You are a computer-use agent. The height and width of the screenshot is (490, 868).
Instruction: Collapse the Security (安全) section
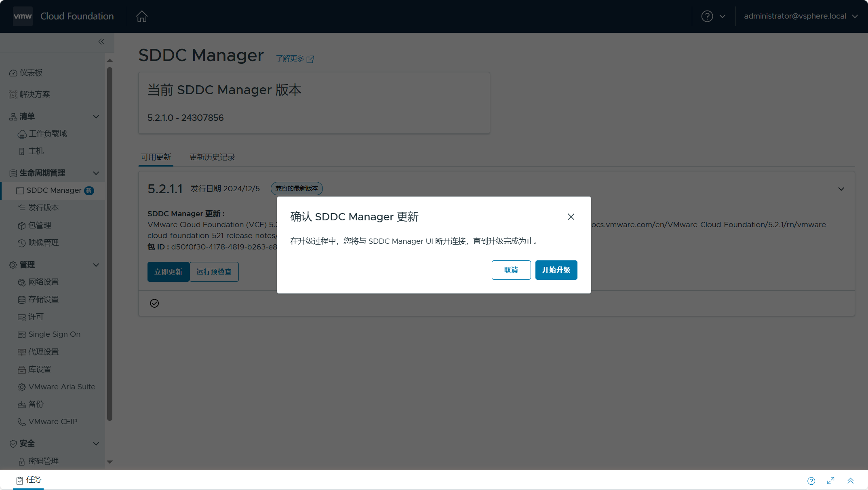click(x=96, y=444)
